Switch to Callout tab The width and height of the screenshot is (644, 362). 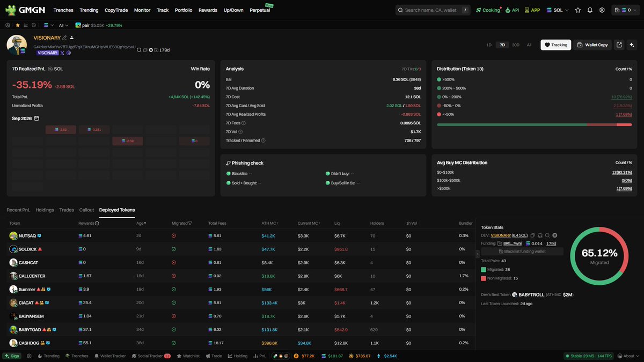click(86, 210)
